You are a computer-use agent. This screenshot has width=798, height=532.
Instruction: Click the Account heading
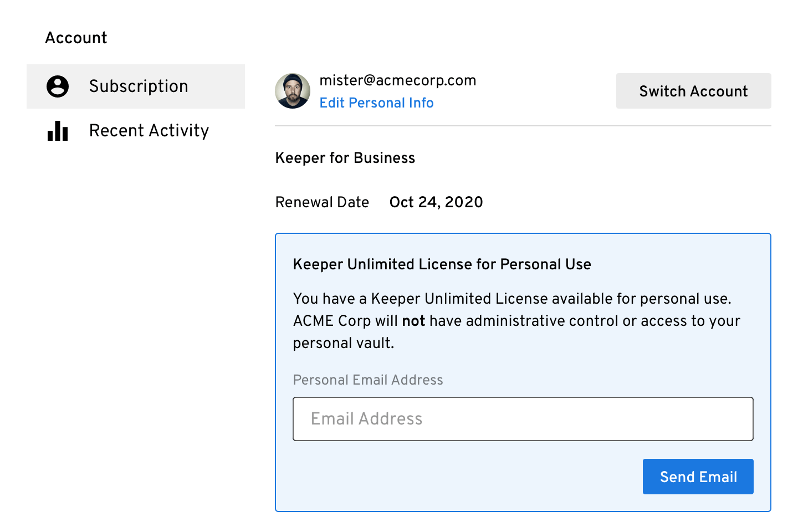coord(76,38)
